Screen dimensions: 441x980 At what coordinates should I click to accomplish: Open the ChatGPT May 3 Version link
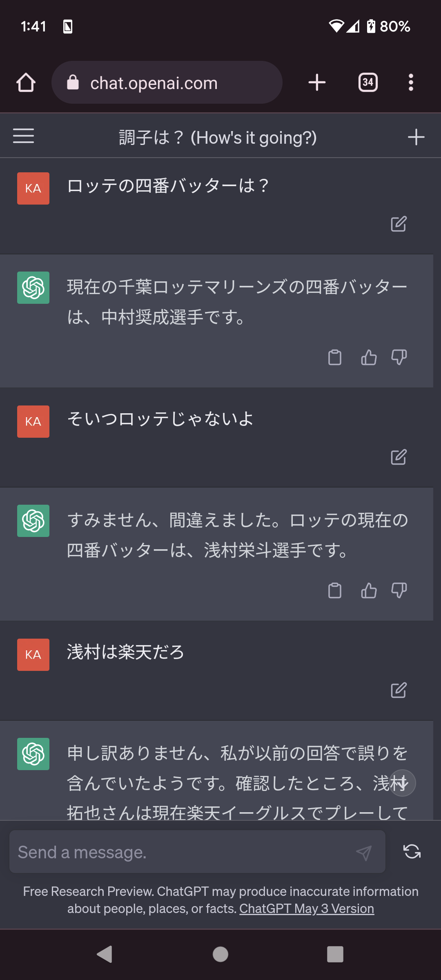click(307, 909)
